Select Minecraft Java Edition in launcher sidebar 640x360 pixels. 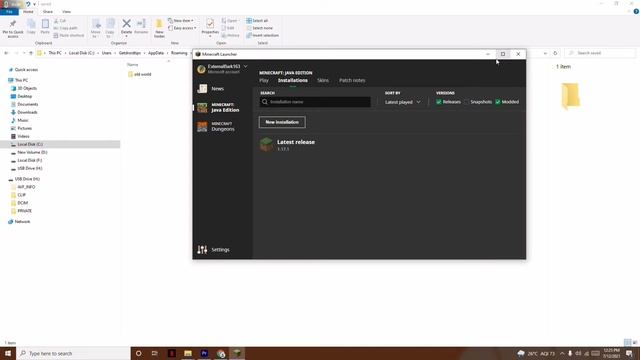219,107
